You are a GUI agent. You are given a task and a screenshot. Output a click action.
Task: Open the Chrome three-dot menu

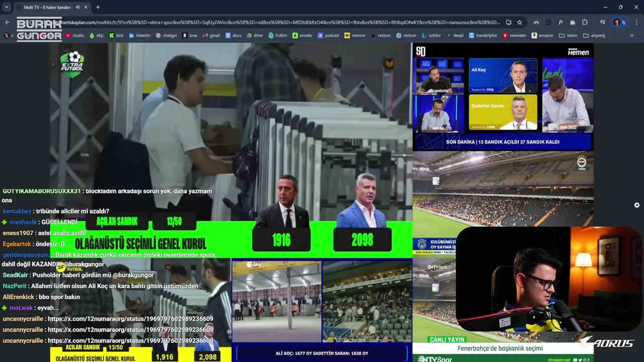pos(636,22)
